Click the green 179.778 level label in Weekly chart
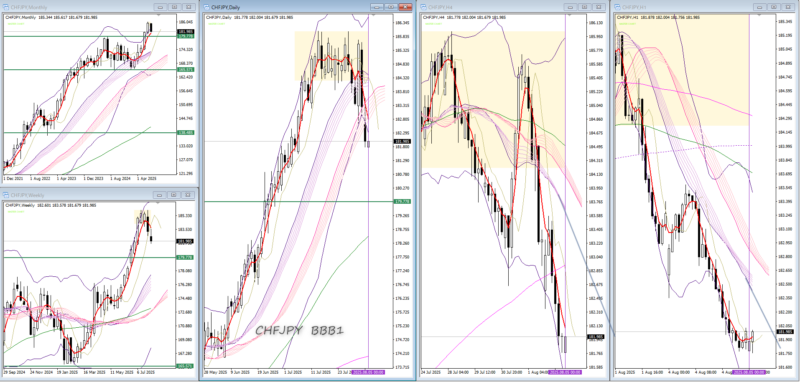 (185, 258)
